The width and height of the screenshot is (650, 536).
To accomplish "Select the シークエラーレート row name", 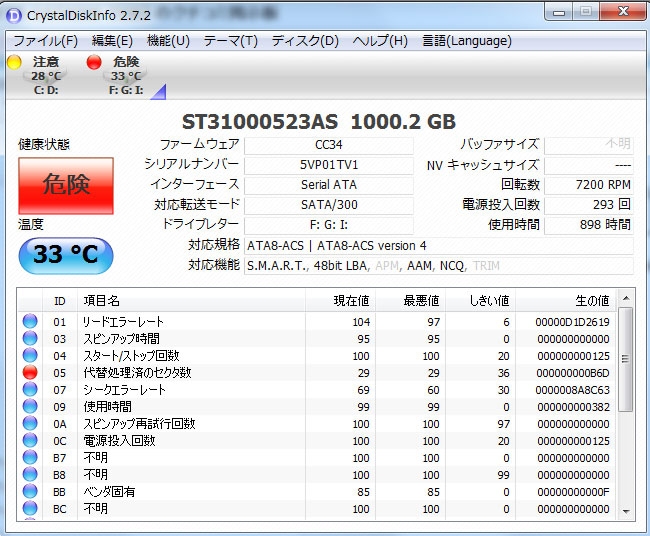I will coord(124,390).
